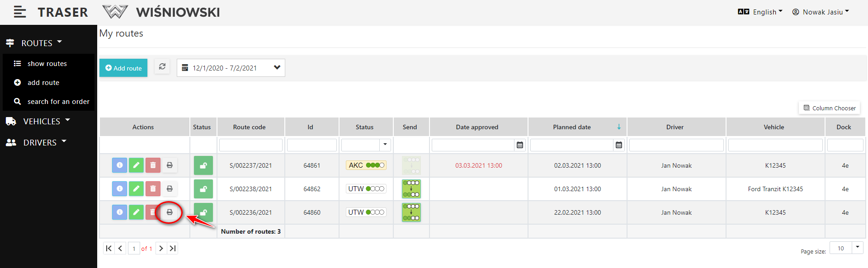This screenshot has height=268, width=868.
Task: Sort by Planned date column header
Action: [571, 127]
